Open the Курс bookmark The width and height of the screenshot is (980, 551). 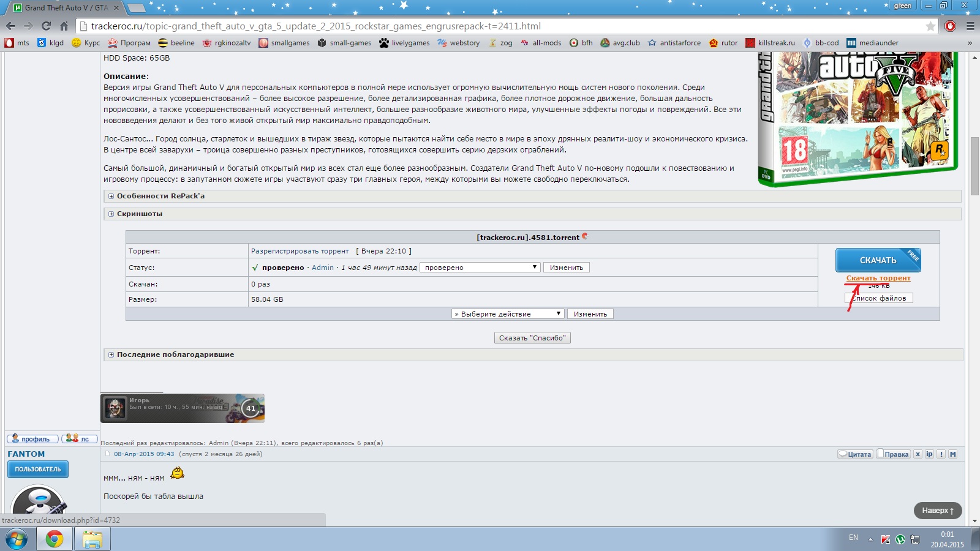[x=86, y=43]
